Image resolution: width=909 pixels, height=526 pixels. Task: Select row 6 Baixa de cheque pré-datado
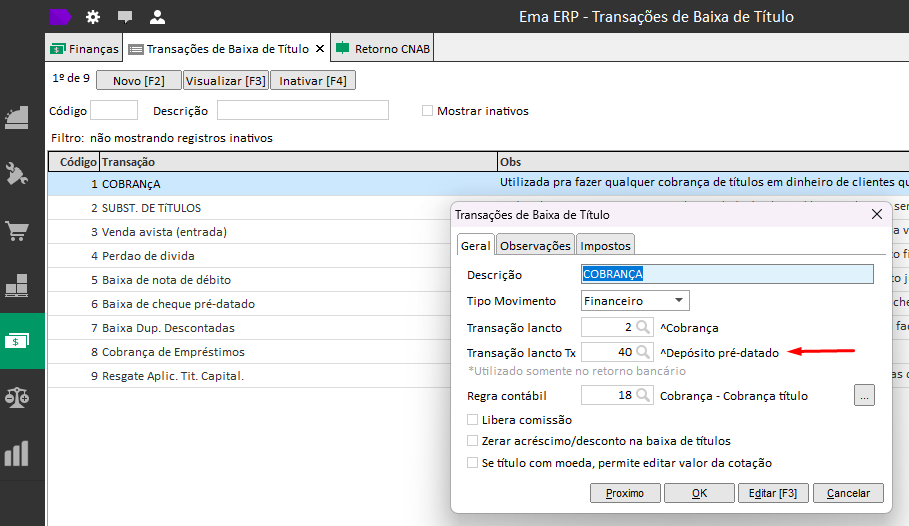249,304
